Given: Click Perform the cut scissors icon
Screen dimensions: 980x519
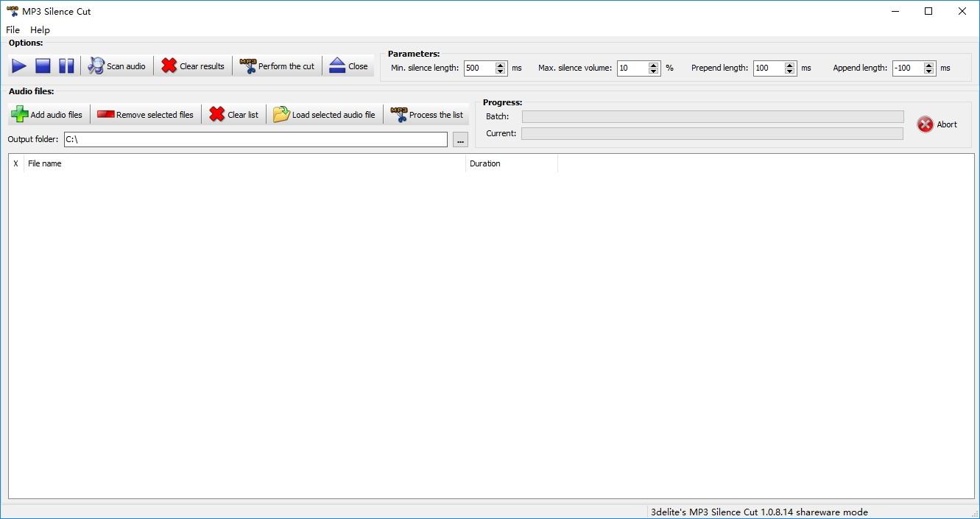Looking at the screenshot, I should pos(277,66).
